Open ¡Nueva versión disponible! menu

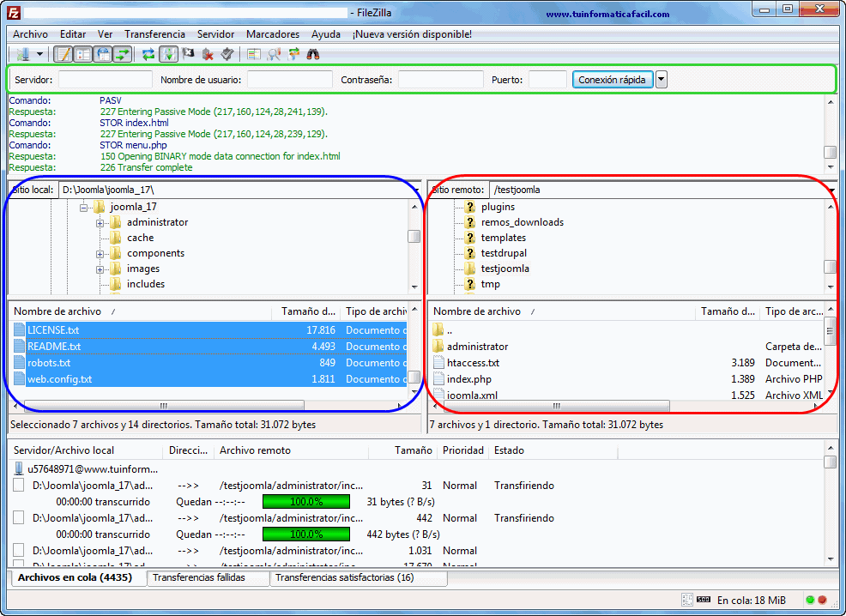[x=412, y=34]
